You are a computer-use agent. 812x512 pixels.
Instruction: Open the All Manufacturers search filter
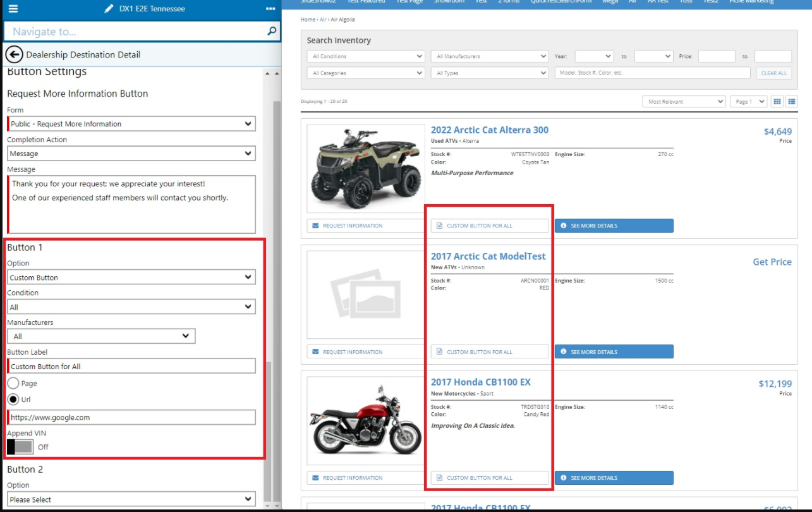490,56
